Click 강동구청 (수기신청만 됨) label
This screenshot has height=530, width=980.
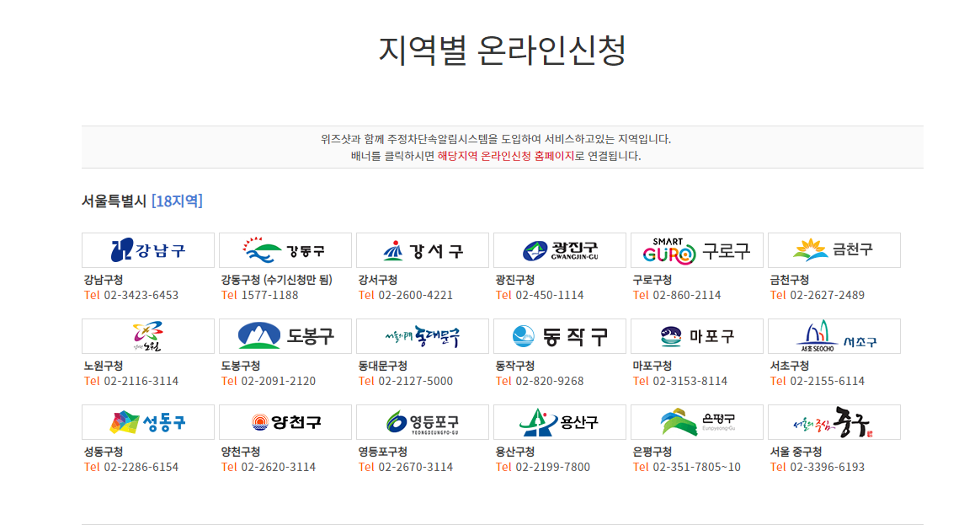click(277, 280)
